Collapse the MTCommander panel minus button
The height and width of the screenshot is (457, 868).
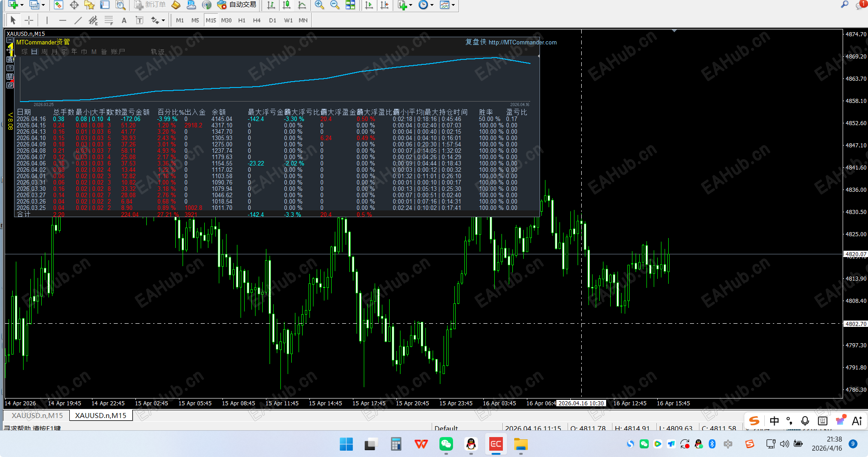point(10,40)
